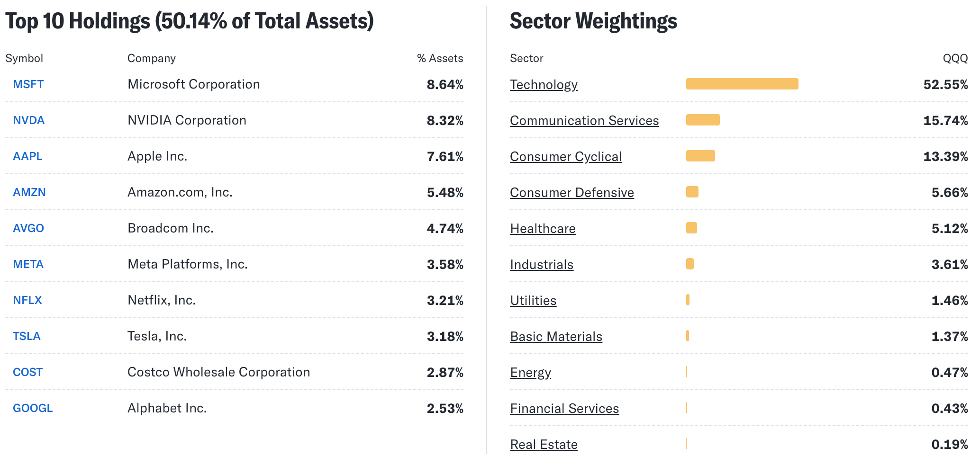Select the AAPL symbol link
Viewport: 980px width, 465px height.
coord(27,156)
